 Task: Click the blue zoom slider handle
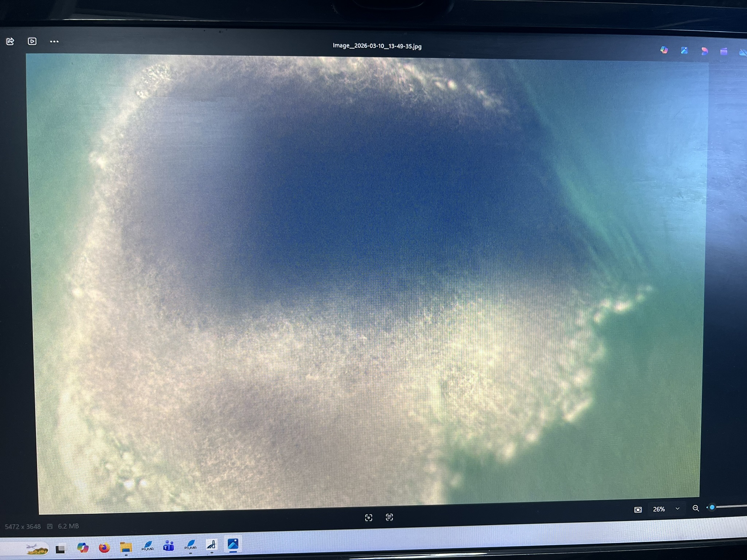click(712, 507)
